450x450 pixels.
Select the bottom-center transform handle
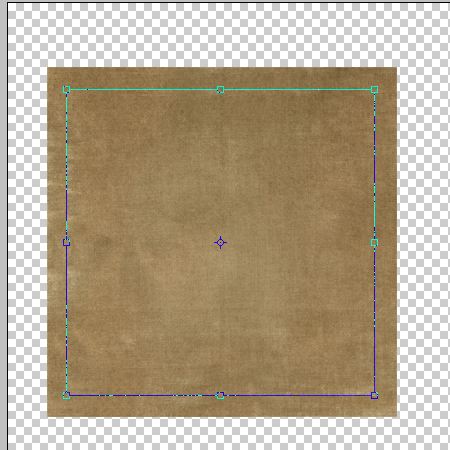click(220, 395)
